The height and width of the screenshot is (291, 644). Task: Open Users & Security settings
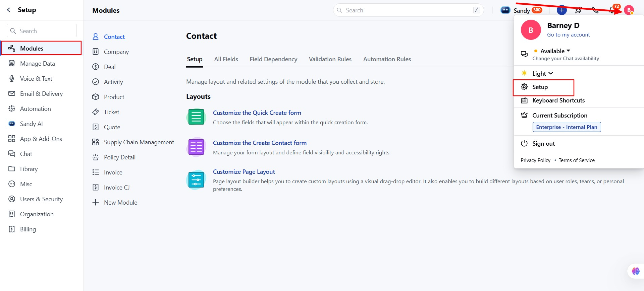(x=41, y=199)
